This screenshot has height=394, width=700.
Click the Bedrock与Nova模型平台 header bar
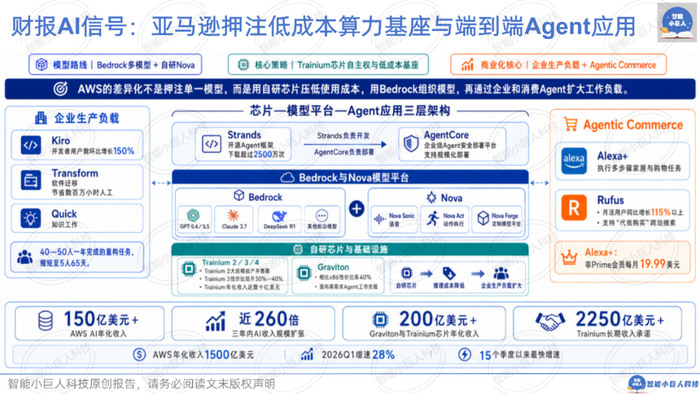[x=350, y=178]
